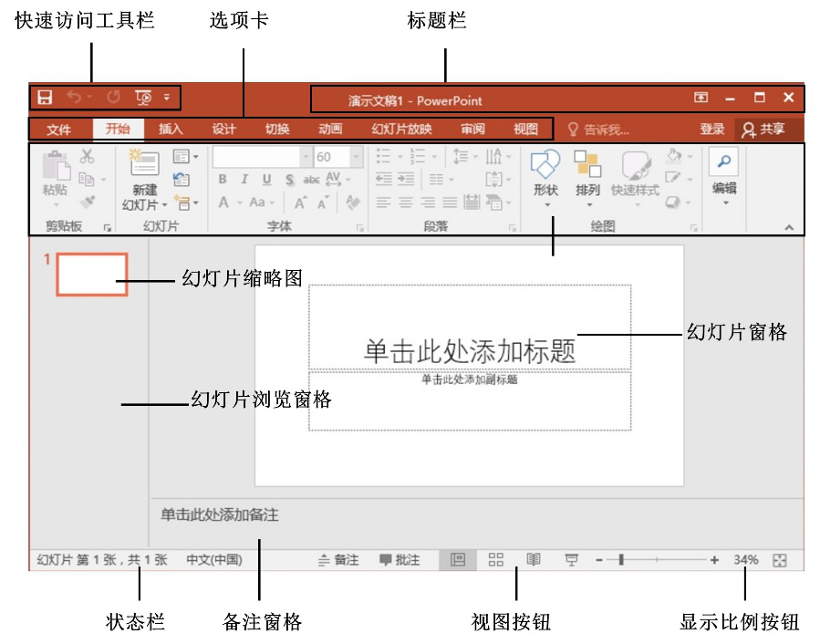
Task: Click the 共享 (Share) button
Action: pyautogui.click(x=764, y=130)
